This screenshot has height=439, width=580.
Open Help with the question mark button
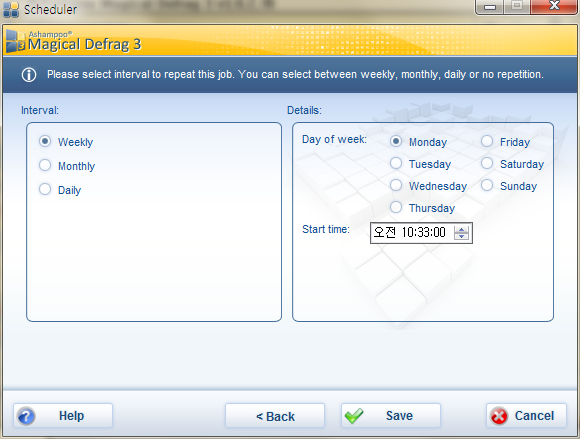click(x=63, y=416)
